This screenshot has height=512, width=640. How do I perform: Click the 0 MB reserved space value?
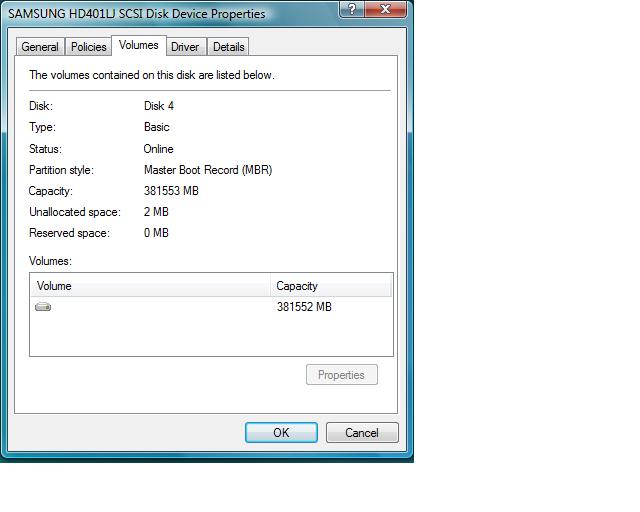click(156, 233)
